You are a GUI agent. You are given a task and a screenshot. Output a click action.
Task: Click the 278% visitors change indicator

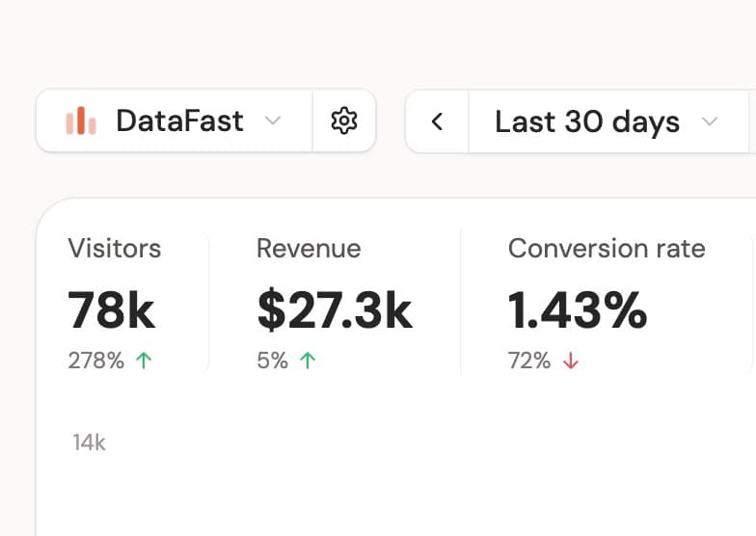point(110,361)
